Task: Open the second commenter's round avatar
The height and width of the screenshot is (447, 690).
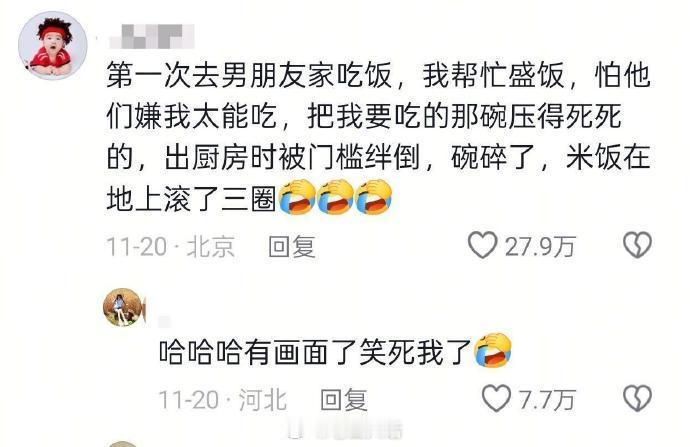Action: click(123, 308)
